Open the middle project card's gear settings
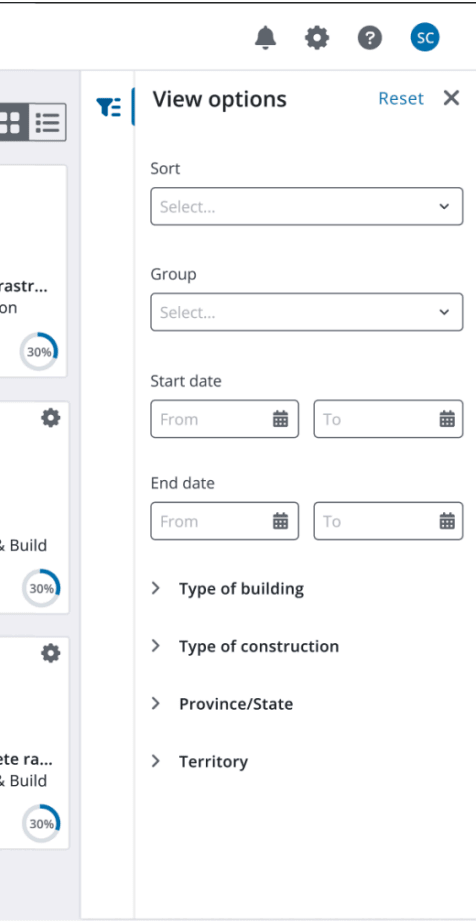 click(x=51, y=418)
